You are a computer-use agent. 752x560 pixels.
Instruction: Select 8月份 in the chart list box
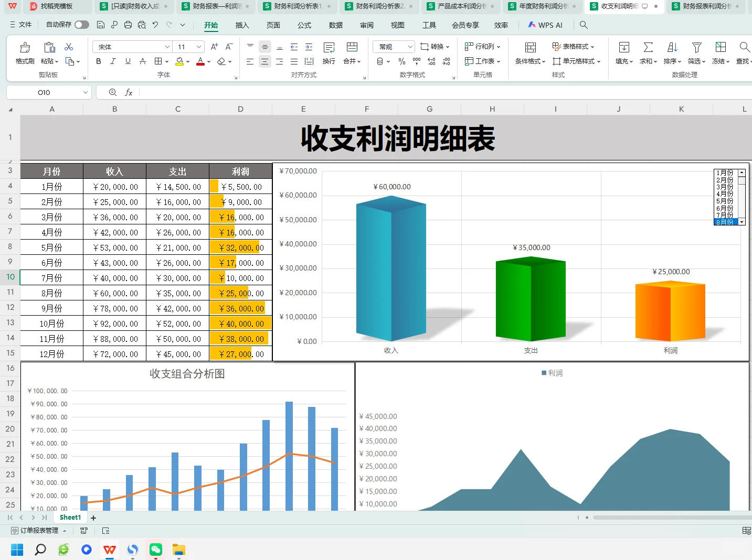pyautogui.click(x=725, y=222)
